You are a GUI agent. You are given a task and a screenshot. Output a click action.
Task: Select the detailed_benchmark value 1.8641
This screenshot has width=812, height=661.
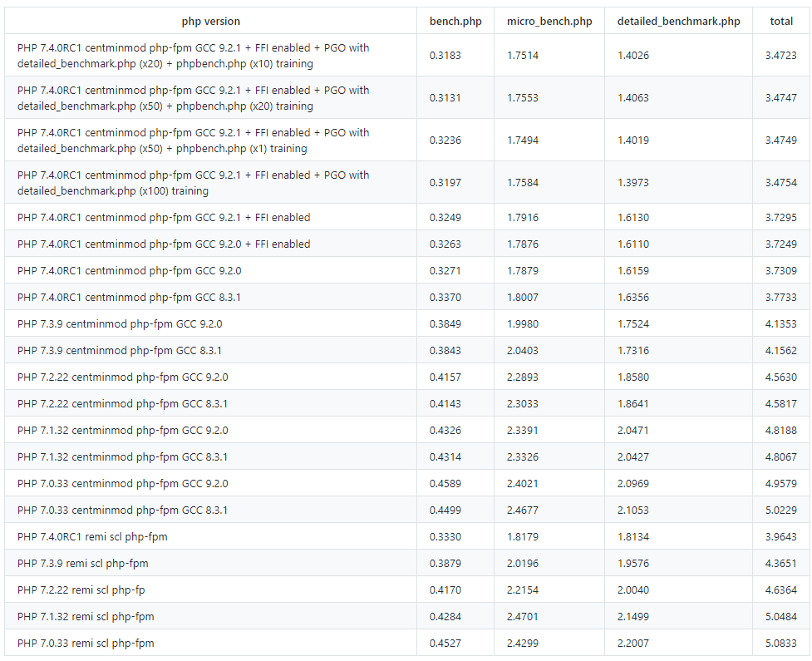tap(632, 403)
